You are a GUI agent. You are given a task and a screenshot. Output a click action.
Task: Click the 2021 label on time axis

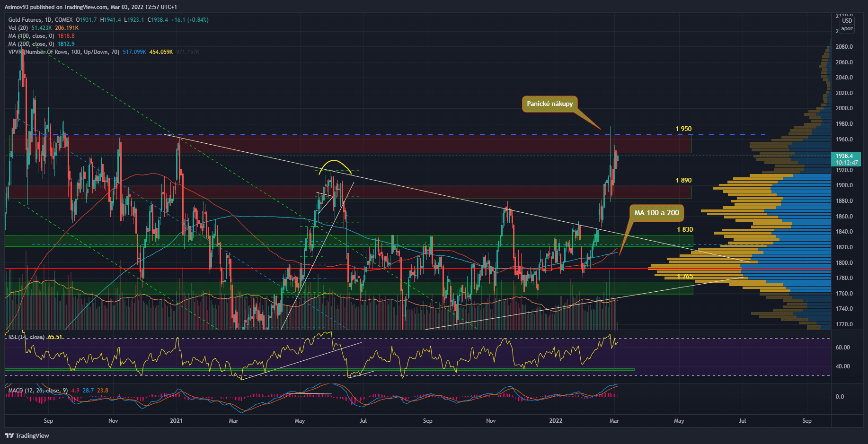(176, 421)
